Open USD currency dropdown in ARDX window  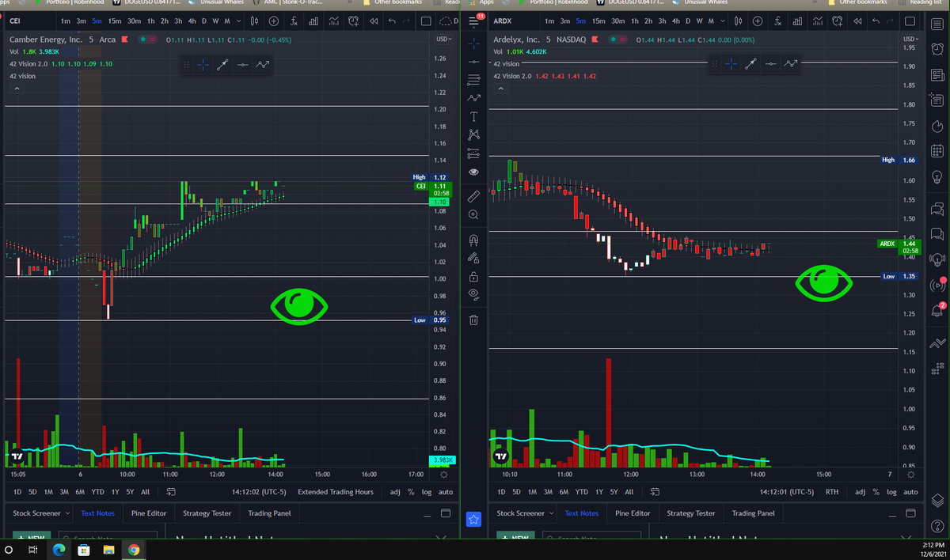coord(911,39)
